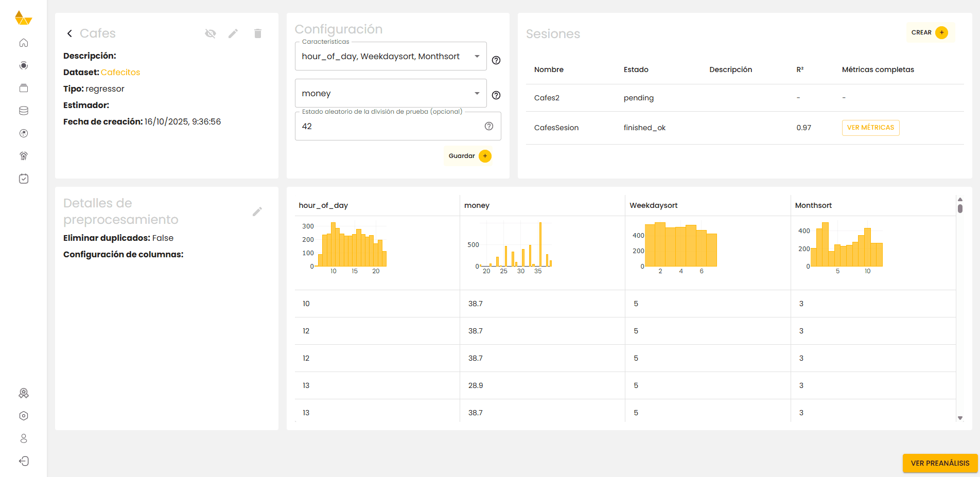This screenshot has width=980, height=477.
Task: Select the CafesSesion session name
Action: coord(556,128)
